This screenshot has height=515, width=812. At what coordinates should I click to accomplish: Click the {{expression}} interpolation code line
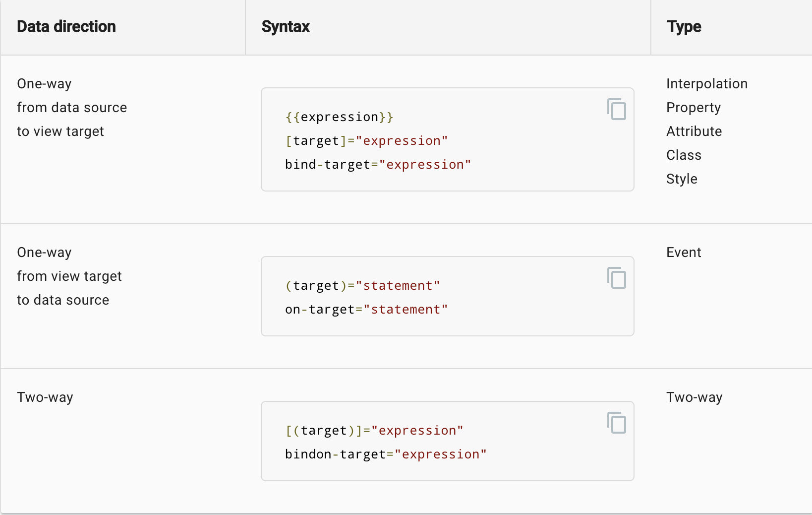point(339,117)
